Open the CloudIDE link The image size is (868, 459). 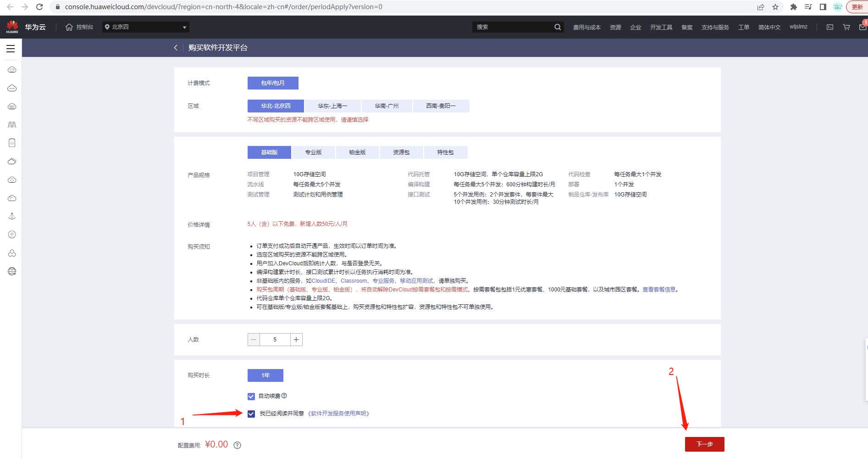[323, 281]
